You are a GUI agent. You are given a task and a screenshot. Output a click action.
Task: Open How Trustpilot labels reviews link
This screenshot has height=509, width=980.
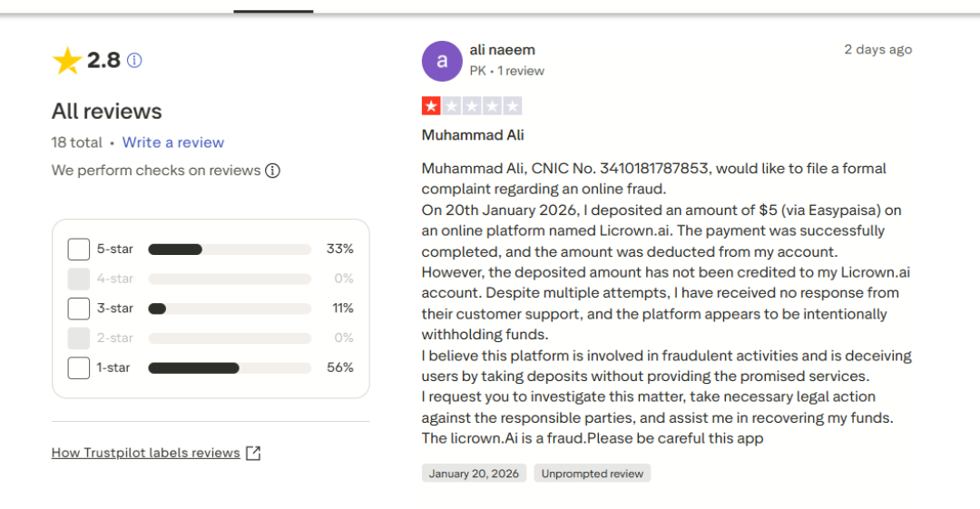click(x=146, y=453)
